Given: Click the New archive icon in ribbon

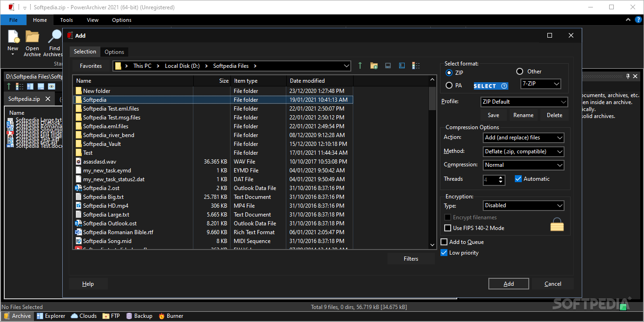Looking at the screenshot, I should point(13,37).
